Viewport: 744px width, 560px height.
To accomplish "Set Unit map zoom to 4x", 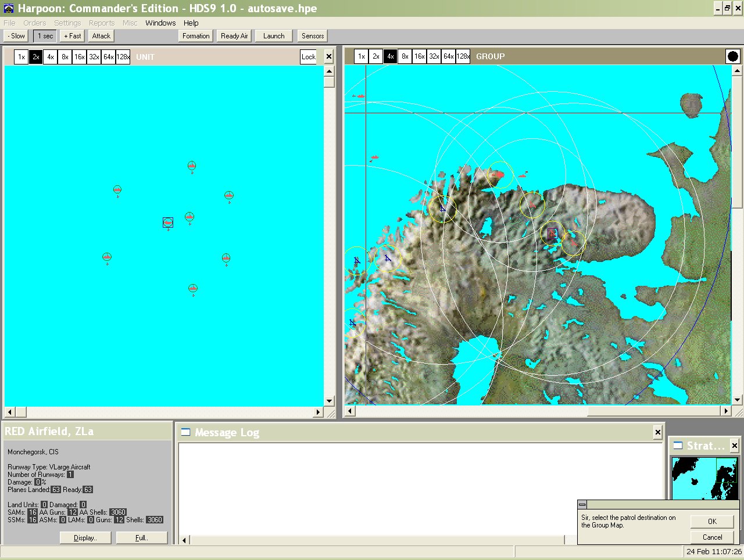I will (x=51, y=57).
